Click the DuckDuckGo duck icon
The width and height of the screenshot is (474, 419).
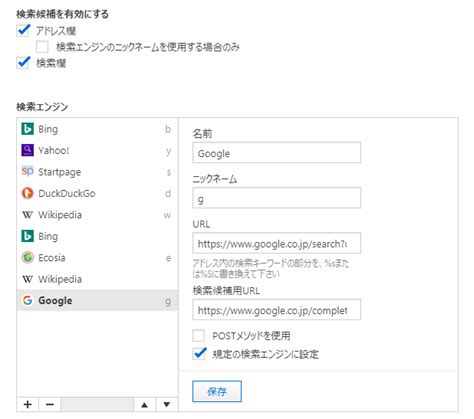(x=27, y=193)
